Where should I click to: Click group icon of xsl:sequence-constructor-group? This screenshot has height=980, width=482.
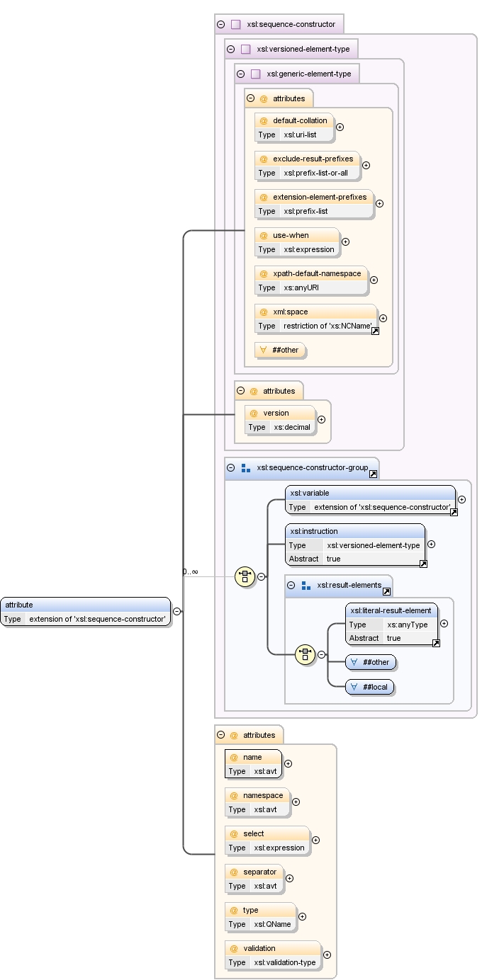tap(246, 467)
